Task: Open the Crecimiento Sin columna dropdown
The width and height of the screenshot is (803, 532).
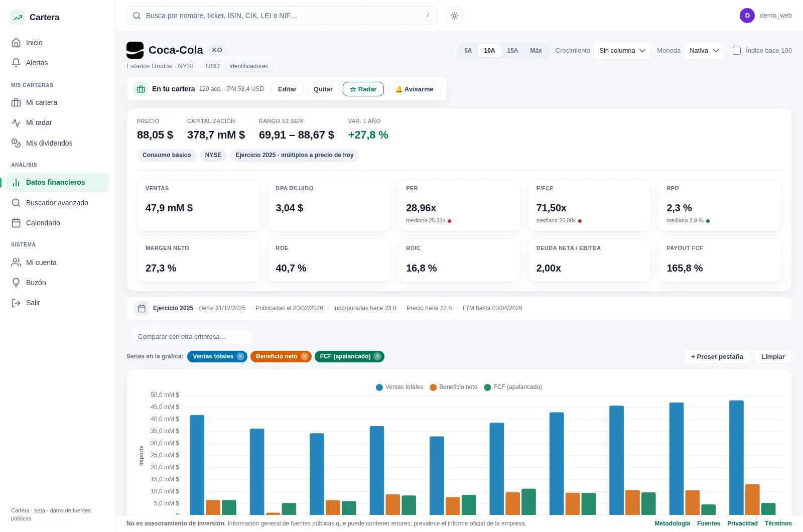Action: tap(622, 51)
